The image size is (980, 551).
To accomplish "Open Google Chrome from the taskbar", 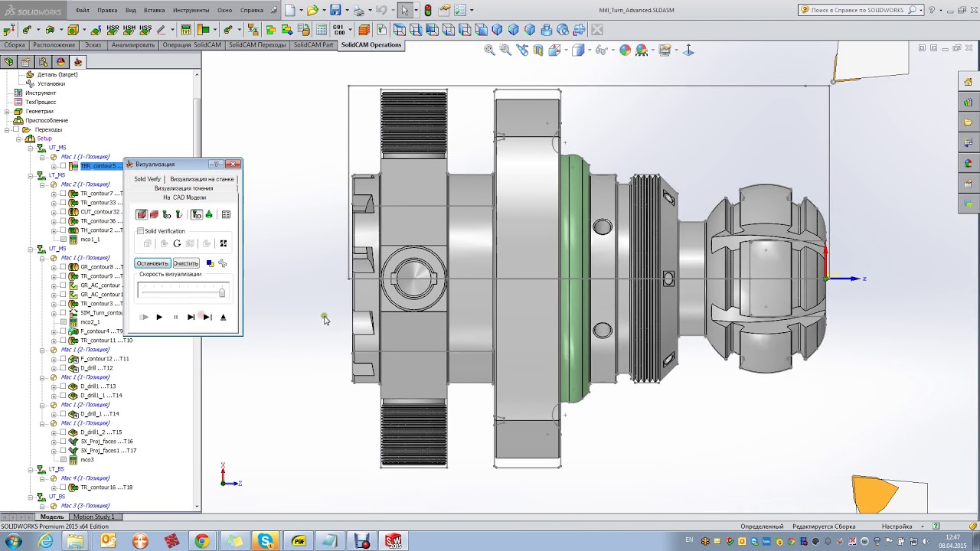I will pos(201,541).
